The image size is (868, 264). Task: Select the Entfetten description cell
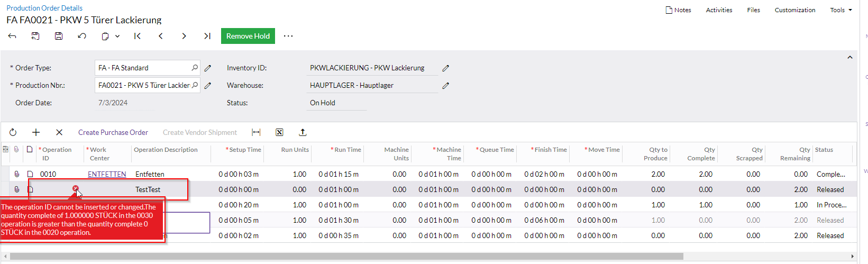point(171,174)
